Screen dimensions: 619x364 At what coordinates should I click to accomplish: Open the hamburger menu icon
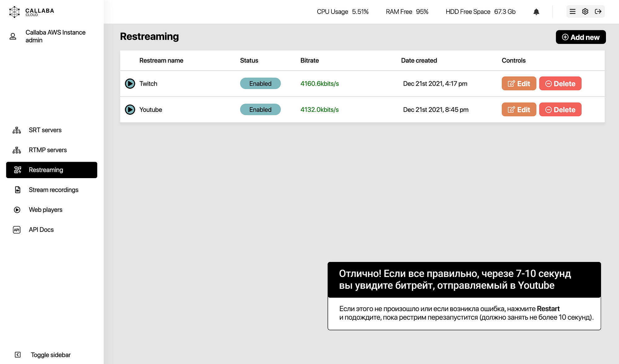[x=573, y=11]
